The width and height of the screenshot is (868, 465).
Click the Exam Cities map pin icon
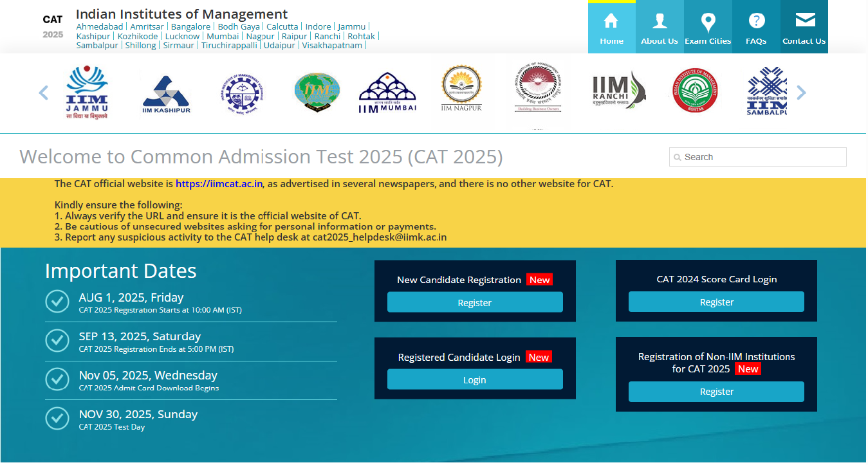[708, 21]
